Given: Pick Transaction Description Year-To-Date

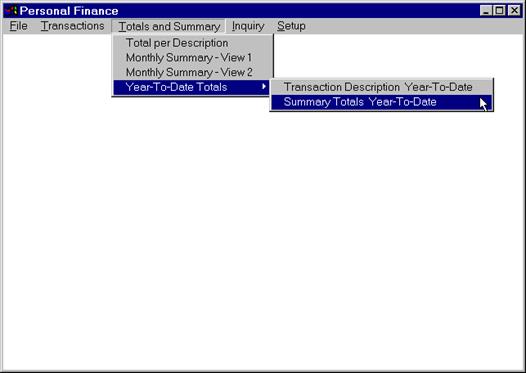Looking at the screenshot, I should 382,87.
